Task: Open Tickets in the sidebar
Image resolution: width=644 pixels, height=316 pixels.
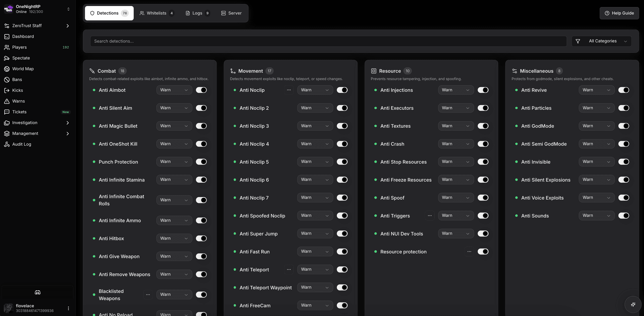Action: 37,112
